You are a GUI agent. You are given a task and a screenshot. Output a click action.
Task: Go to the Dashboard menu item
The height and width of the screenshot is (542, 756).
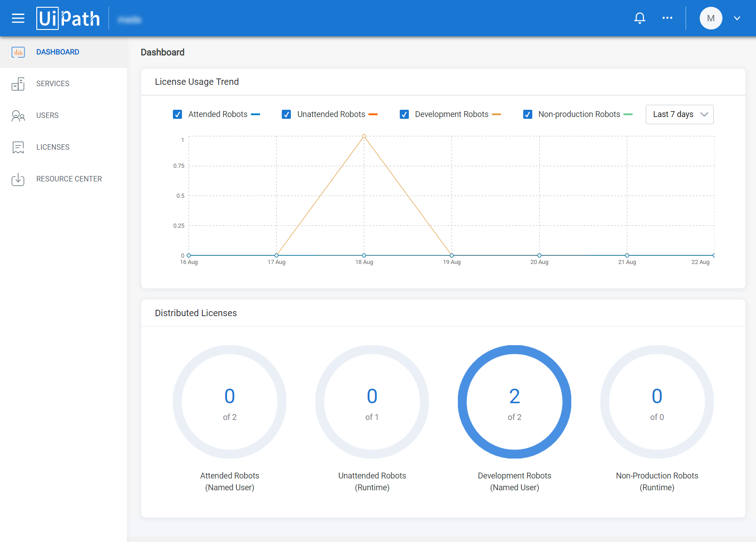point(58,52)
